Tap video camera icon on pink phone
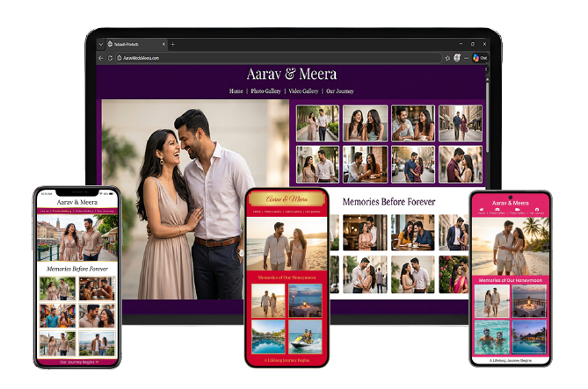The image size is (588, 389). click(x=518, y=211)
